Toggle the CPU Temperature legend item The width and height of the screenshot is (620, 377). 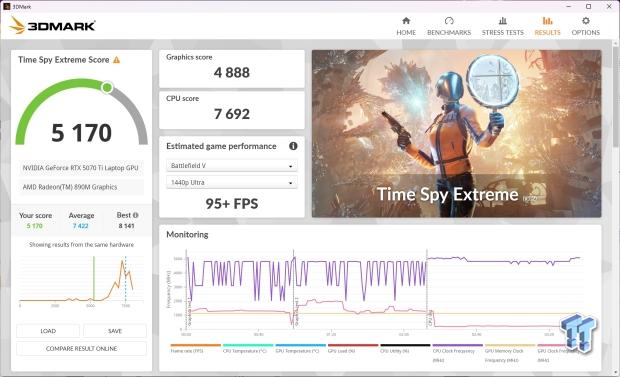click(248, 349)
